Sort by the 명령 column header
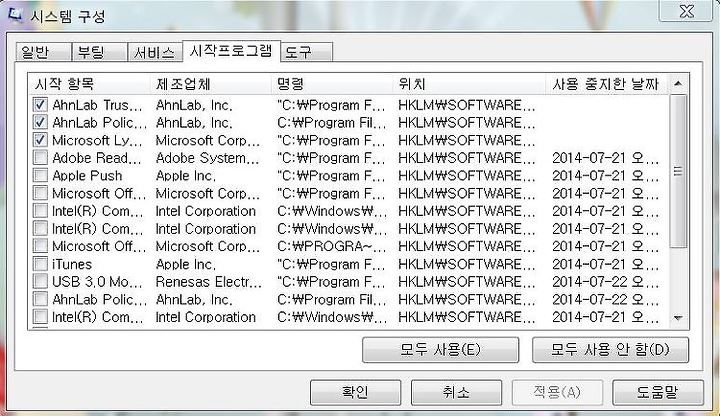Viewport: 720px width, 416px height. coord(332,84)
